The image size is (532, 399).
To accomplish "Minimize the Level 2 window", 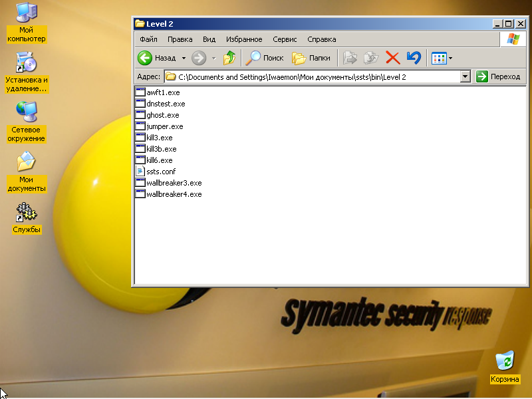I will (497, 24).
